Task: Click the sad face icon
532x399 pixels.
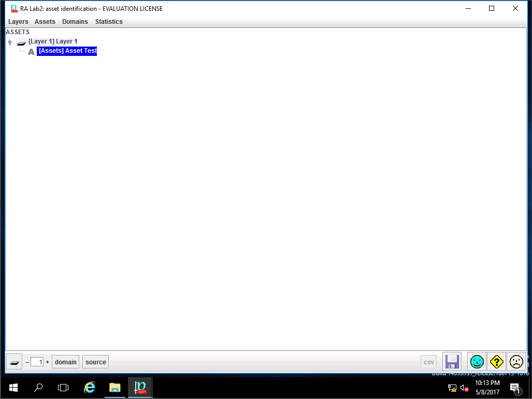Action: [516, 362]
